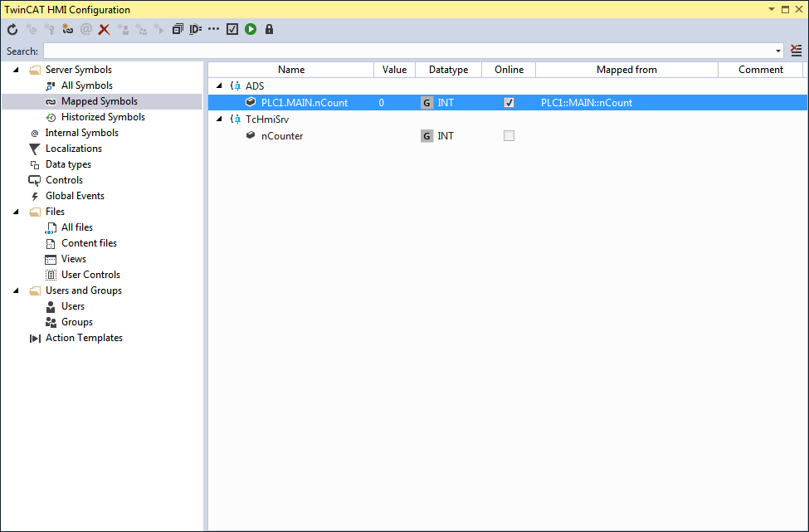Click the three dots toolbar icon

click(x=213, y=29)
